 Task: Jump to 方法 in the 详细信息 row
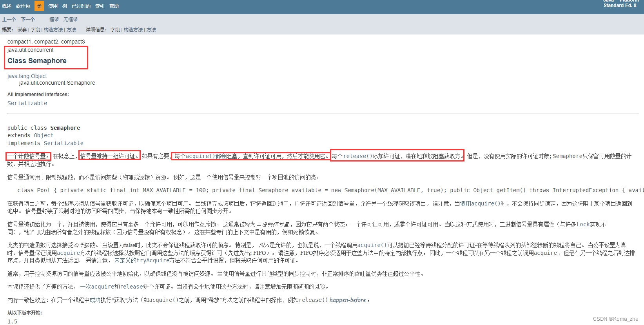(x=151, y=30)
